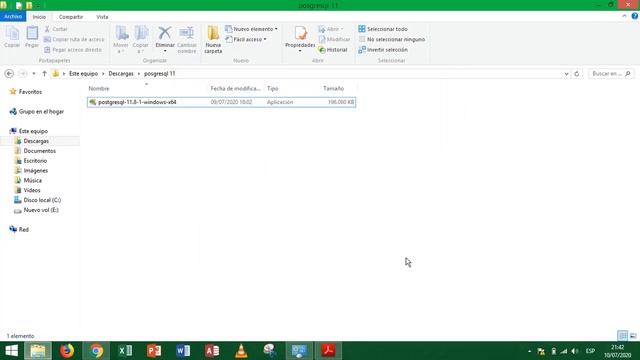Open the Propiedades icon
This screenshot has height=360, width=640.
click(300, 34)
